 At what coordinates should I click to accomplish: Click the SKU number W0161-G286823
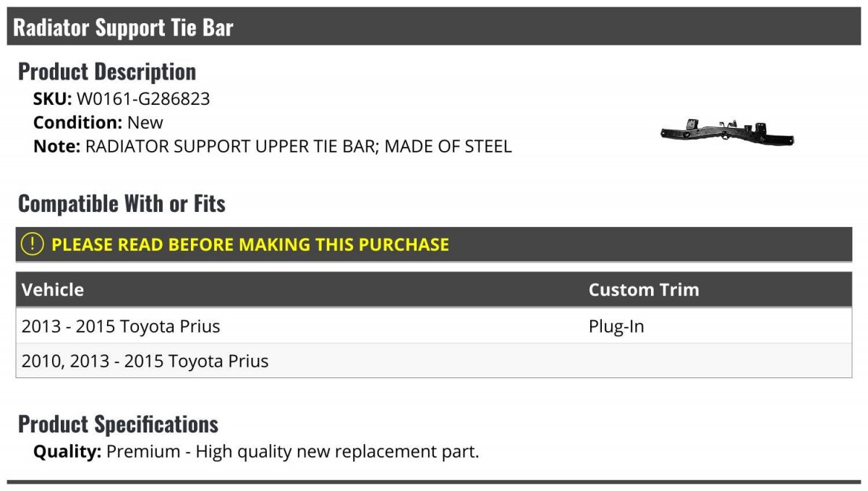(143, 99)
